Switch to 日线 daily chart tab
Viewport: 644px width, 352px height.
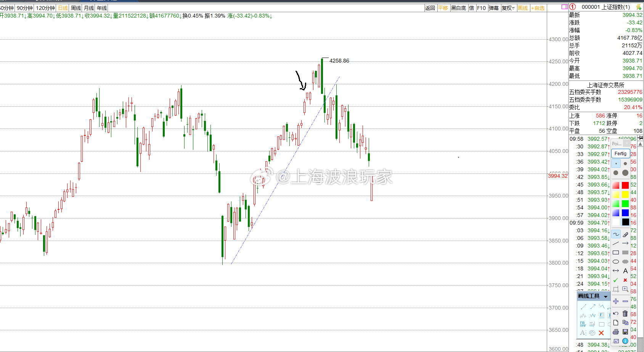(x=63, y=8)
